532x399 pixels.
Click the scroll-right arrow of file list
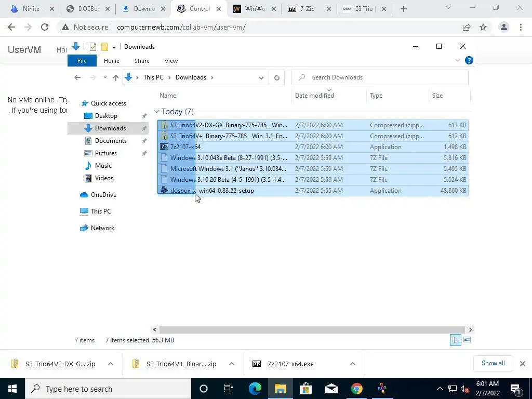pyautogui.click(x=470, y=329)
